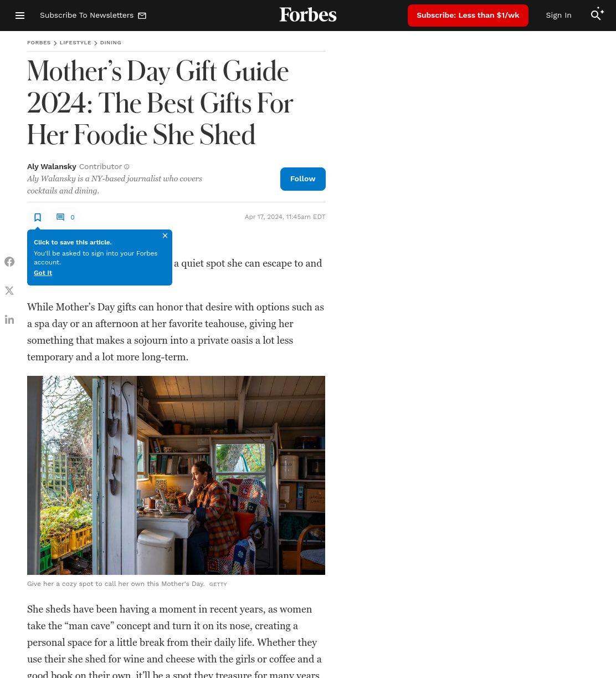This screenshot has width=616, height=678.
Task: Go to DINING breadcrumb
Action: [111, 43]
